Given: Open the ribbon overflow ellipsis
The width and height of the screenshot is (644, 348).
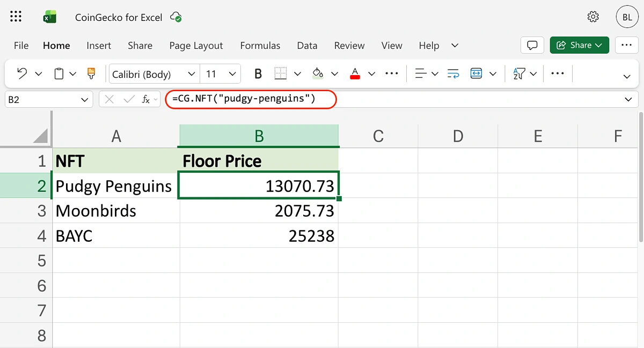Looking at the screenshot, I should 558,73.
